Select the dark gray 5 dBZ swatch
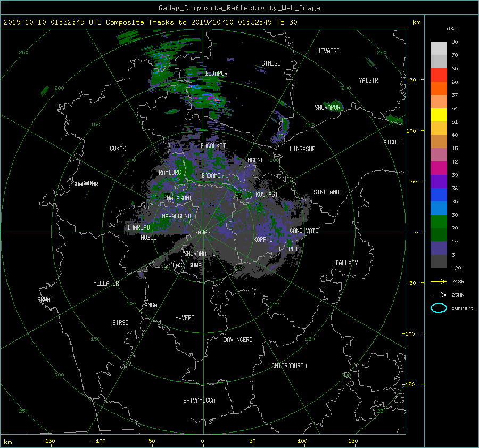Screen dimensions: 479x448 click(x=439, y=261)
